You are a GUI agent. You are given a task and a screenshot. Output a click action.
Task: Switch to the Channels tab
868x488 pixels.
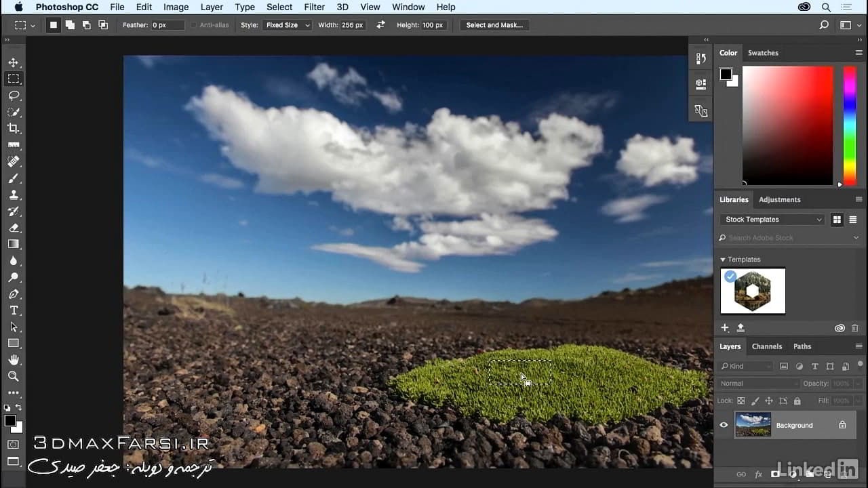767,346
